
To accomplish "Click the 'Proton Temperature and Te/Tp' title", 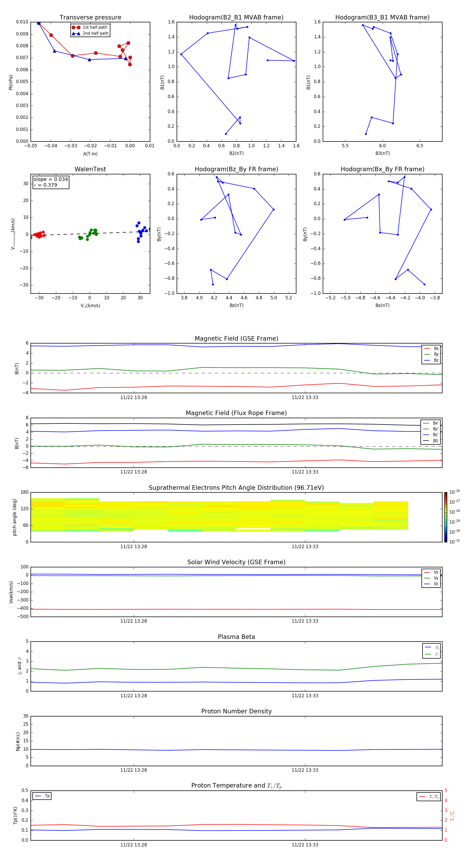I will coord(236,785).
